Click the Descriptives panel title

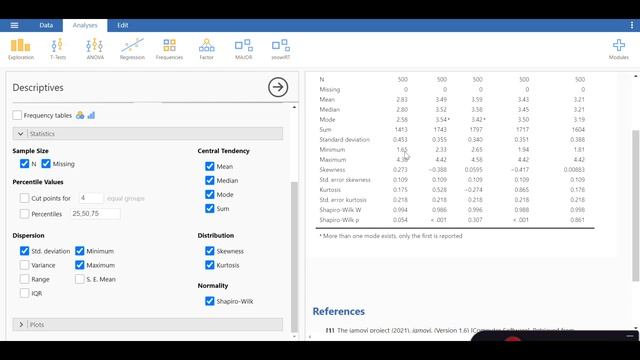click(x=38, y=87)
